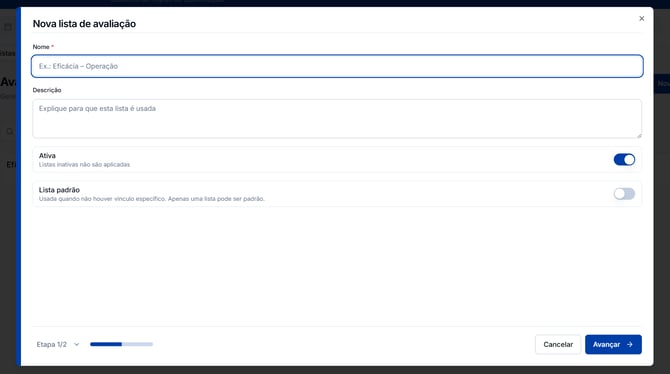
Task: Click inside the Descrição text area
Action: [337, 119]
